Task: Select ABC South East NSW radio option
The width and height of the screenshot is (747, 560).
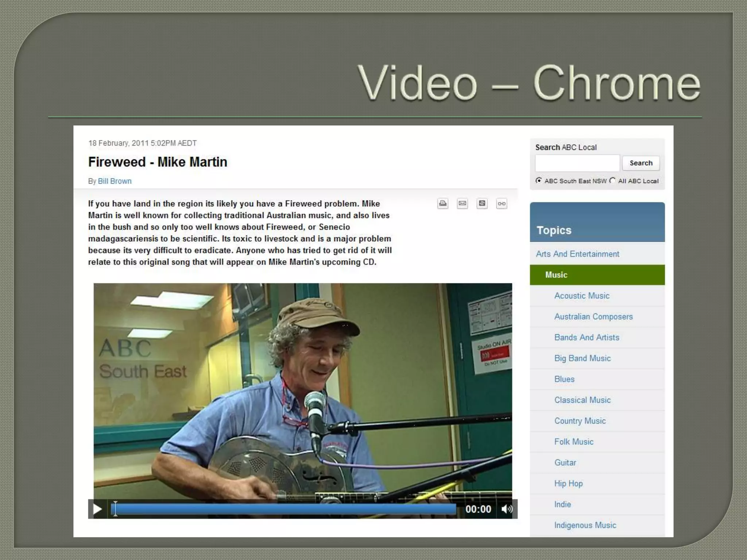Action: click(539, 180)
